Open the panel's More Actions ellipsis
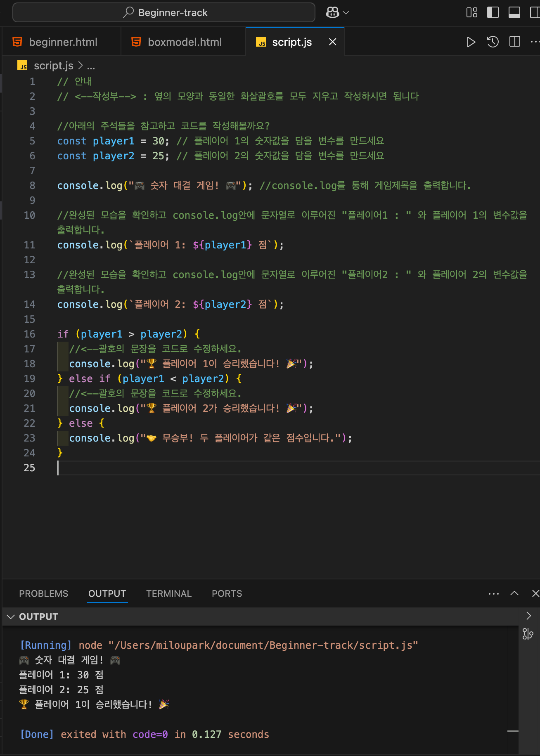Image resolution: width=540 pixels, height=756 pixels. pyautogui.click(x=493, y=594)
